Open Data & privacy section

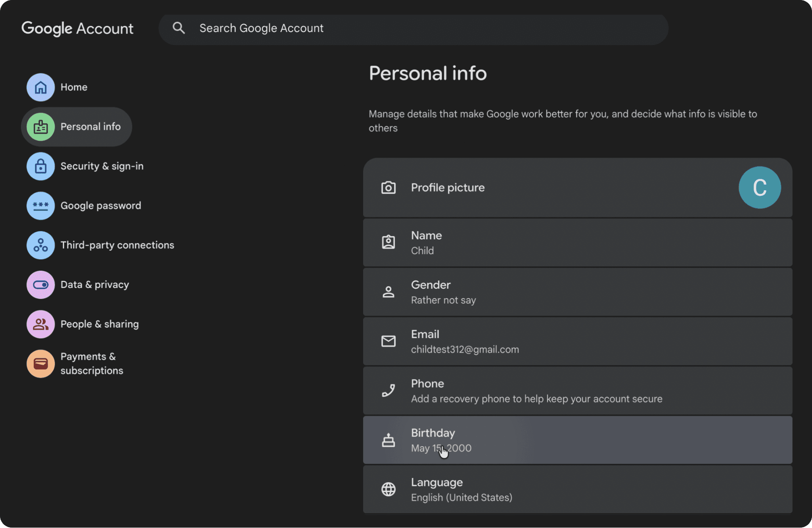[x=78, y=285]
